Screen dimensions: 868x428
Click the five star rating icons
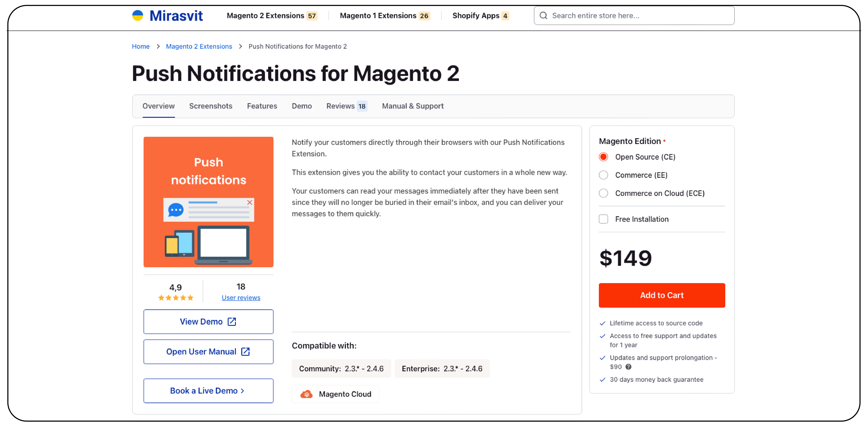point(176,298)
